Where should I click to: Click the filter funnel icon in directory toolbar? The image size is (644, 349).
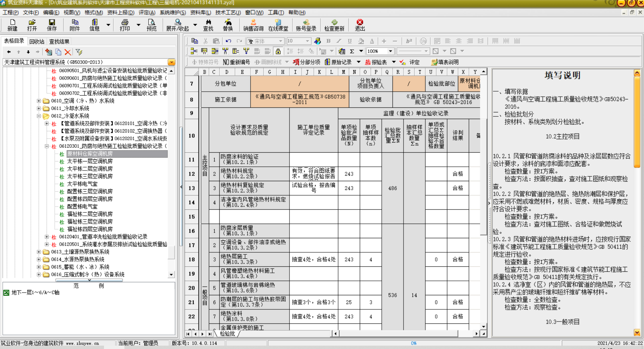coord(79,52)
